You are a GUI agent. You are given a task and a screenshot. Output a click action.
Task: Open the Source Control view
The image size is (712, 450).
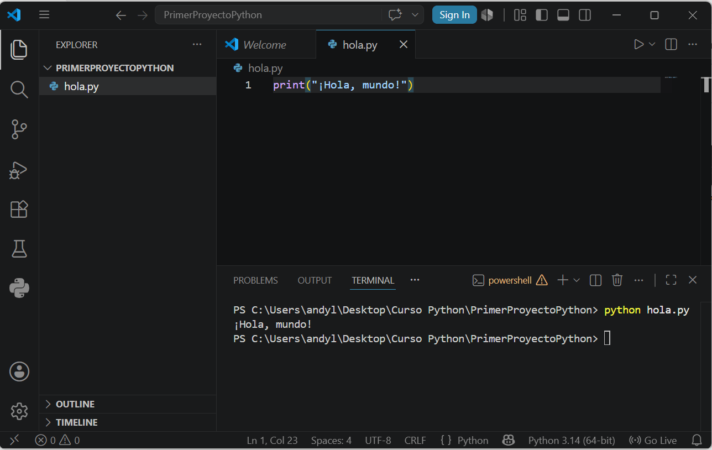[x=19, y=129]
